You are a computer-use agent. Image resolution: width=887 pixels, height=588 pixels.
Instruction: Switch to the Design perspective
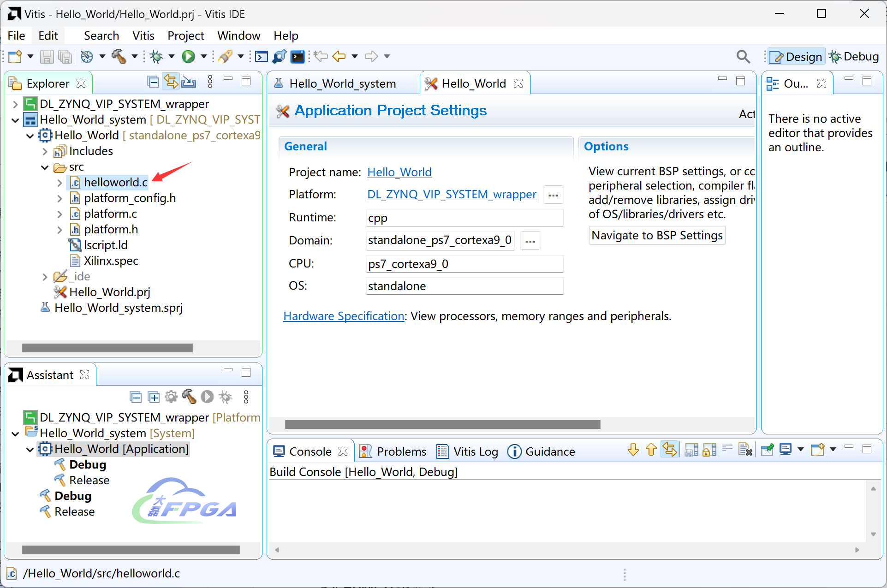pyautogui.click(x=797, y=56)
